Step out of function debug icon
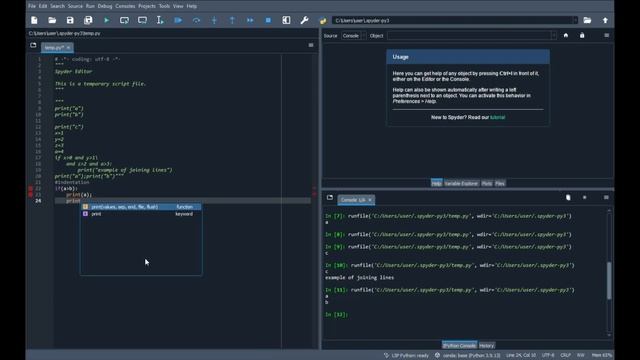The image size is (640, 360). pos(232,20)
